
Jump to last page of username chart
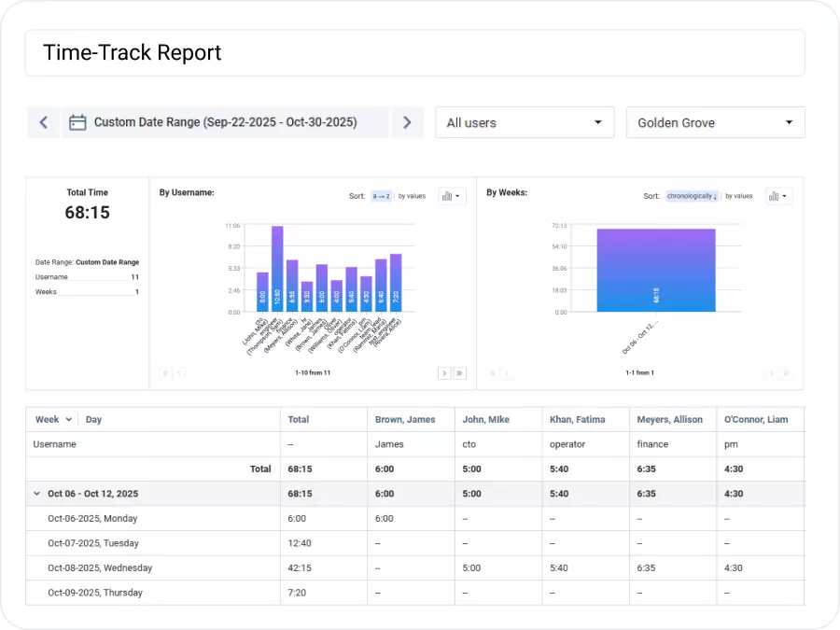click(x=459, y=373)
